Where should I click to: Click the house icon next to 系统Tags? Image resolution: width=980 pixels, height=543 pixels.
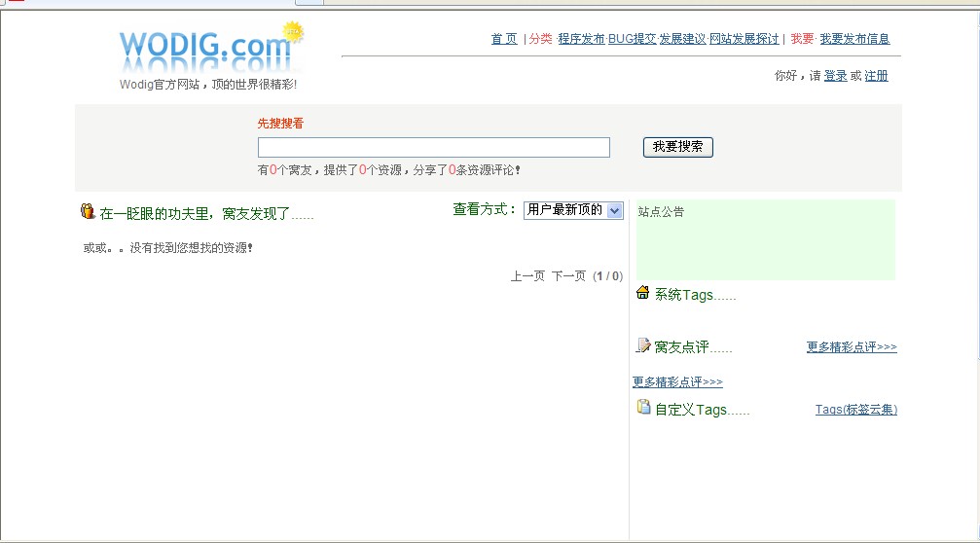(642, 293)
